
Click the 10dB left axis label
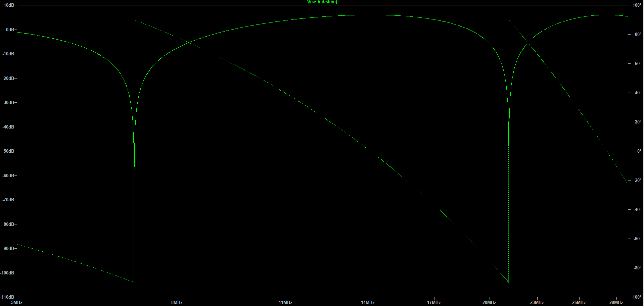click(9, 5)
